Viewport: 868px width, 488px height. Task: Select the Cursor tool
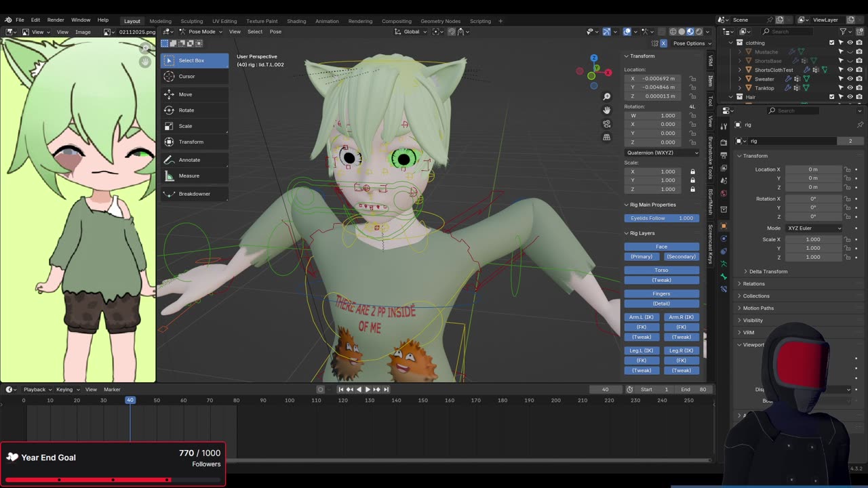click(194, 77)
